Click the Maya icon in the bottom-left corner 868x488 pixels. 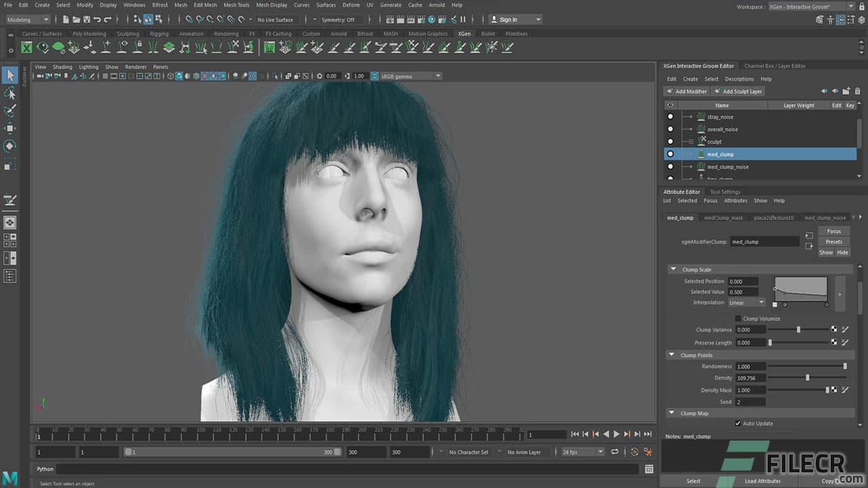pyautogui.click(x=9, y=479)
